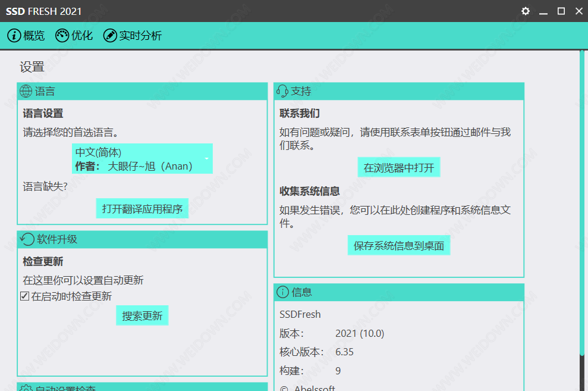588x391 pixels.
Task: Switch to the 优化 tab
Action: pyautogui.click(x=74, y=36)
